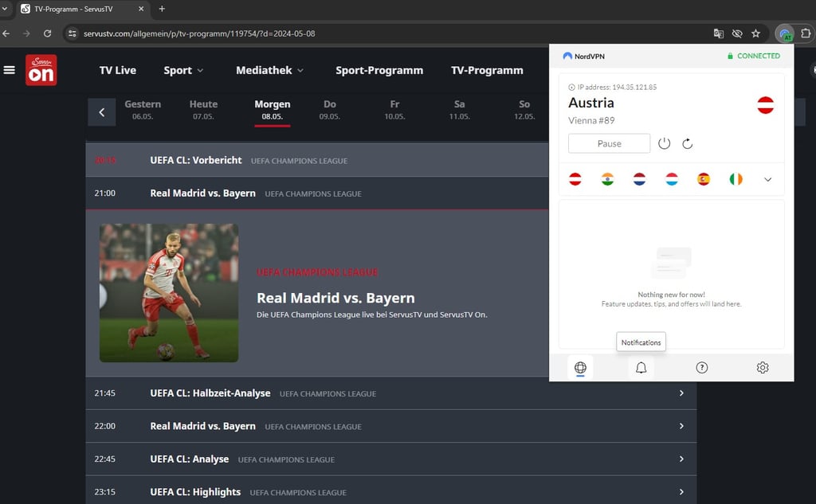This screenshot has height=504, width=816.
Task: Click the Vienna #89 server name
Action: (591, 120)
